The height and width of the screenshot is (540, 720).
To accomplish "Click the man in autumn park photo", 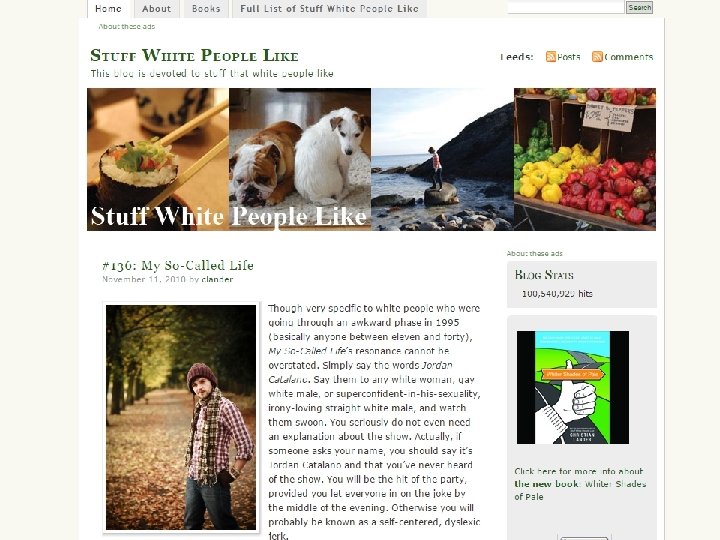I will click(181, 417).
